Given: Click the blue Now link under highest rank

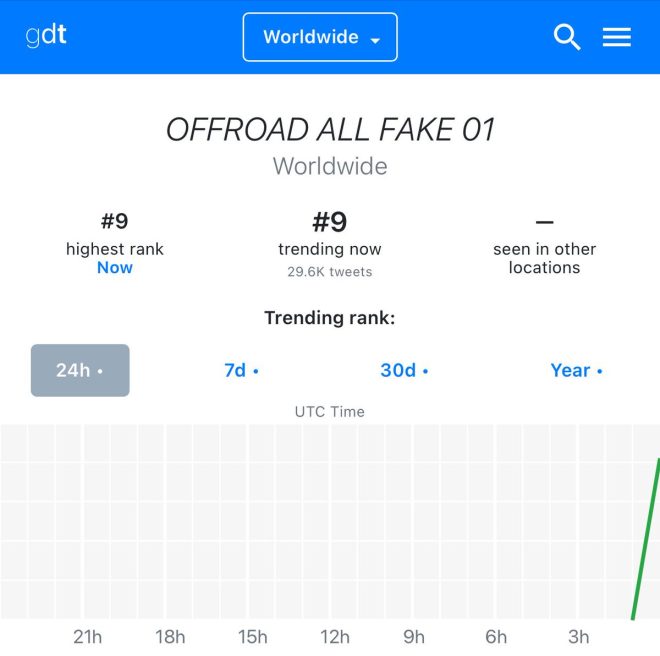Looking at the screenshot, I should [x=114, y=268].
